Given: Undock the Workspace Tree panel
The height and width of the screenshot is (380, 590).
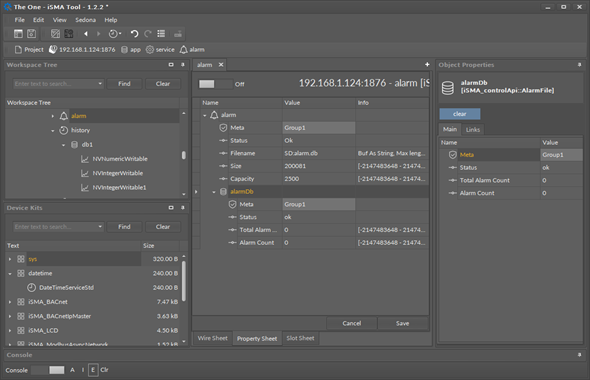Looking at the screenshot, I should [x=171, y=65].
